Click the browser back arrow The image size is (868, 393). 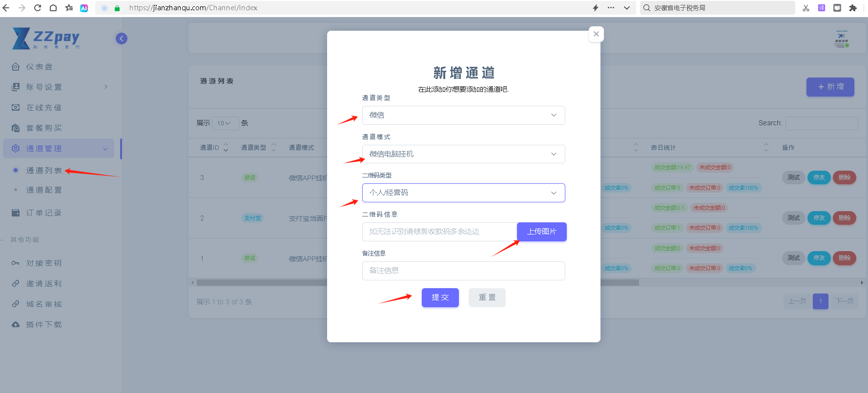pyautogui.click(x=6, y=8)
